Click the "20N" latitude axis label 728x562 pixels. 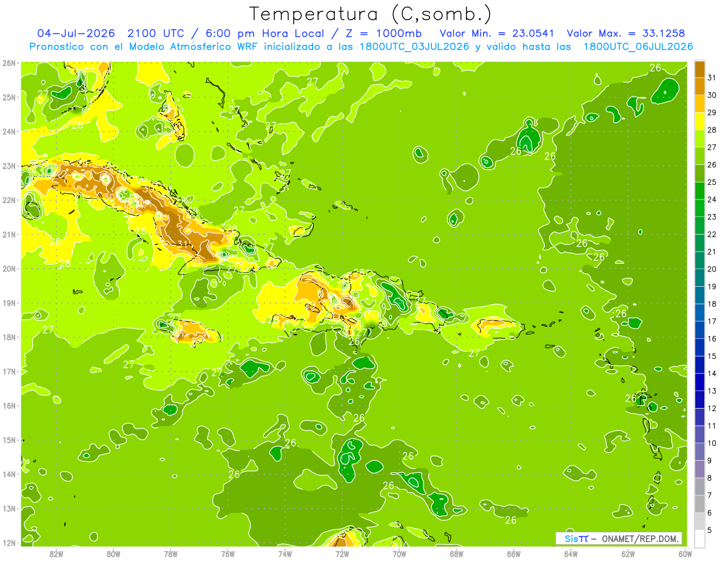click(9, 269)
